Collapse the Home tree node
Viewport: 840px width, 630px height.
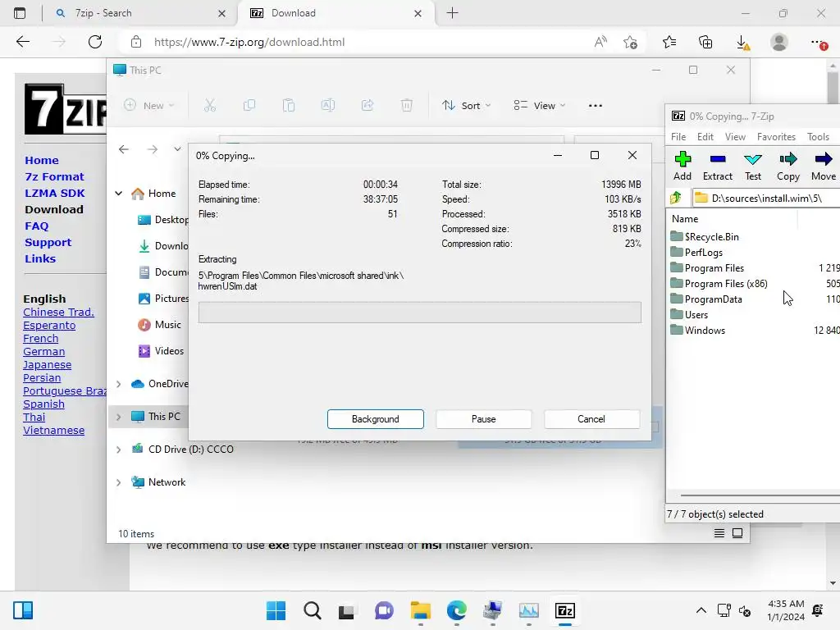point(119,194)
